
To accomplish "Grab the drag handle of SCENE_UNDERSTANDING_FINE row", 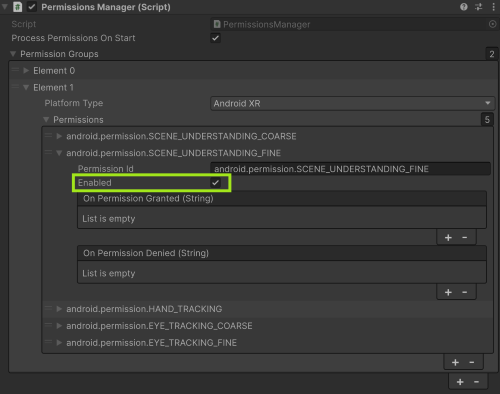I will coord(48,152).
